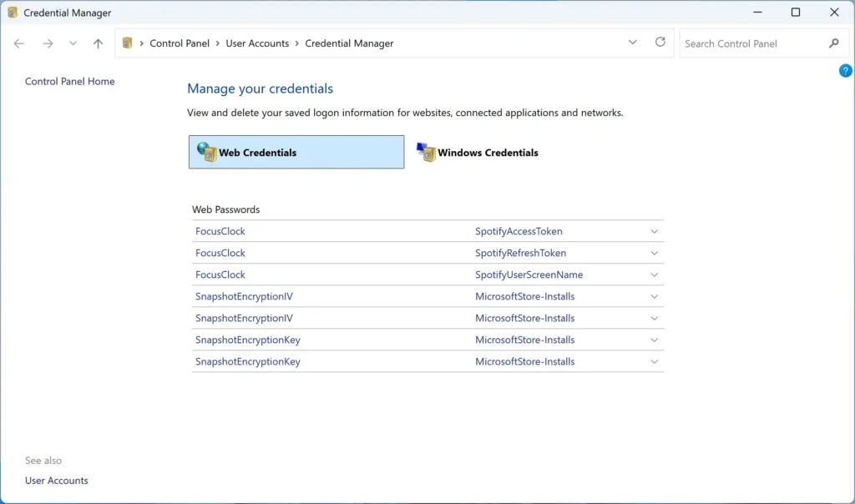Image resolution: width=855 pixels, height=504 pixels.
Task: Click the refresh icon in address bar
Action: click(660, 42)
